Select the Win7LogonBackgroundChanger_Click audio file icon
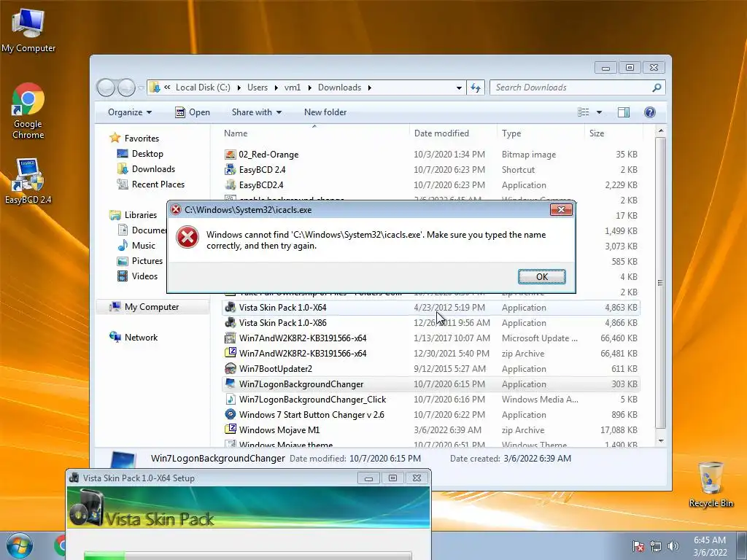Screen dimensions: 747x560 (230, 399)
